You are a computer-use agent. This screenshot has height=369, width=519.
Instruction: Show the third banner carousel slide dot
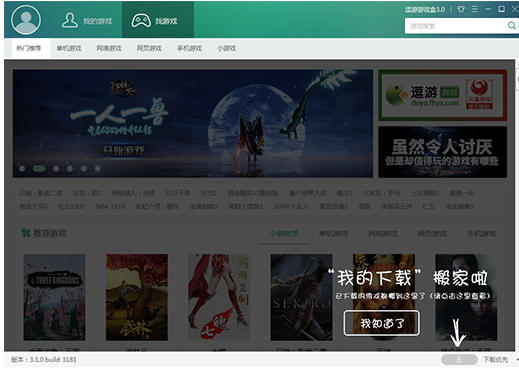coord(56,169)
